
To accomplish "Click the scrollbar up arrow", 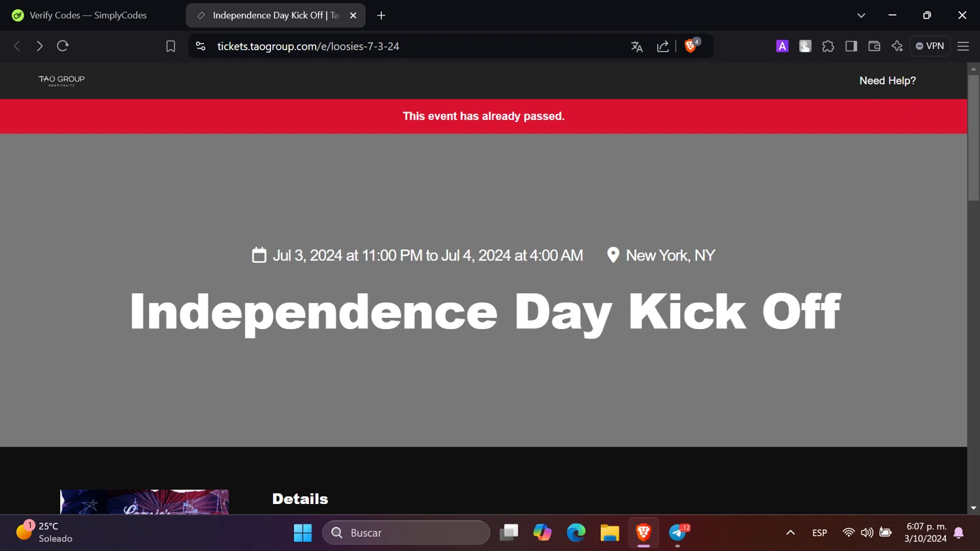I will tap(973, 69).
